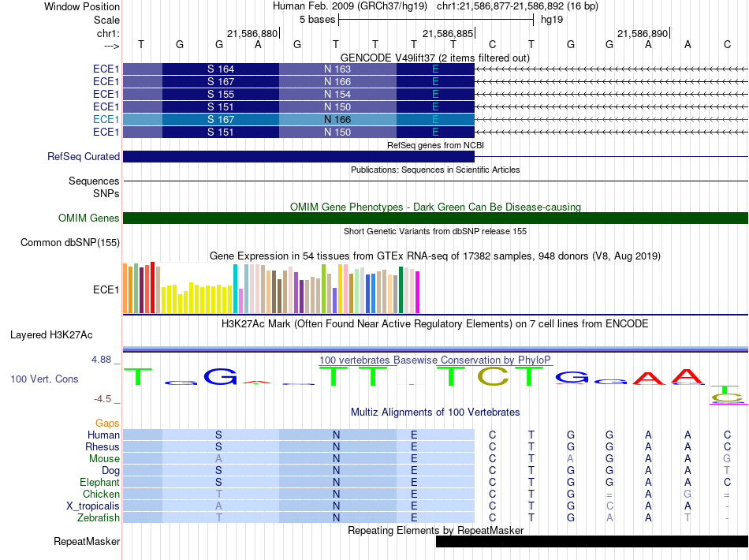Image resolution: width=749 pixels, height=560 pixels.
Task: Click the 'Dog' alignment species label
Action: [110, 471]
